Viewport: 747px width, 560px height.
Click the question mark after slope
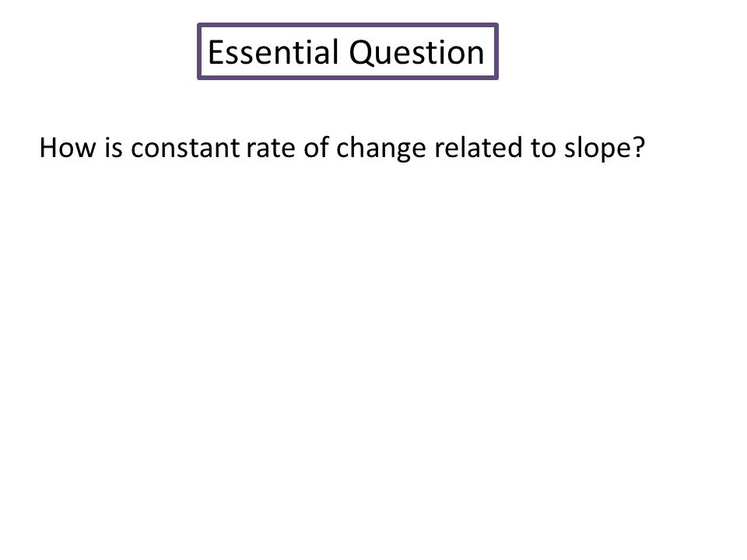(x=639, y=148)
